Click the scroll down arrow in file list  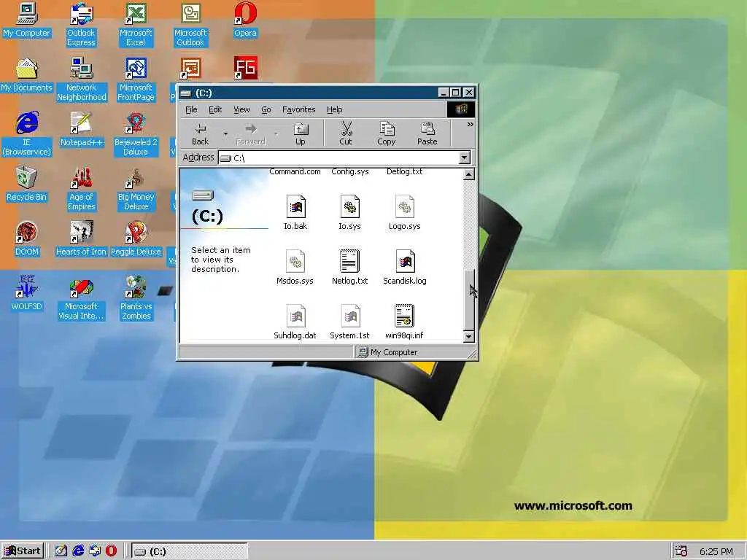[x=469, y=336]
